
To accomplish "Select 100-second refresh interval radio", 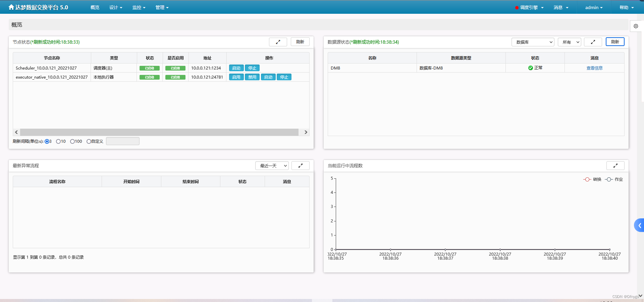I will pyautogui.click(x=72, y=141).
